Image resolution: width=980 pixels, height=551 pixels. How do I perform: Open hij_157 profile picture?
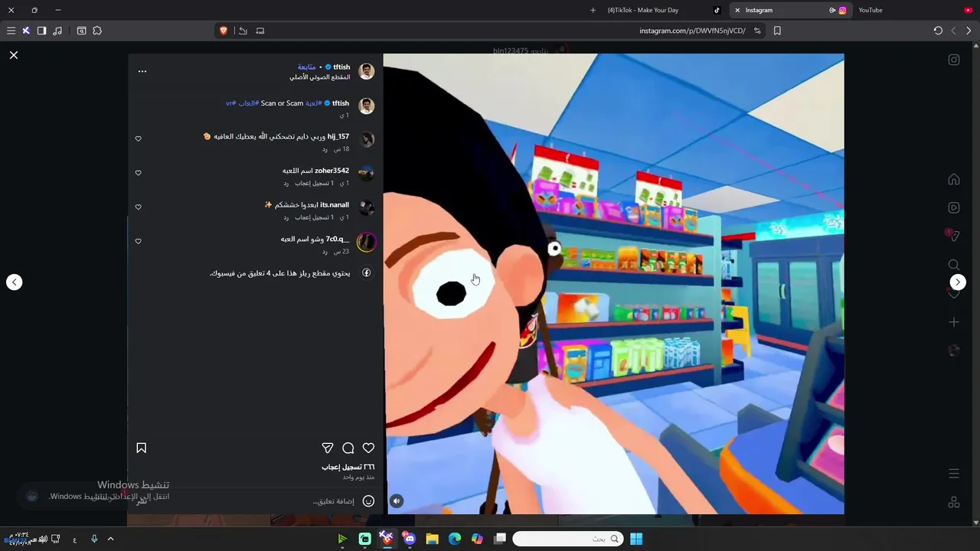[367, 139]
